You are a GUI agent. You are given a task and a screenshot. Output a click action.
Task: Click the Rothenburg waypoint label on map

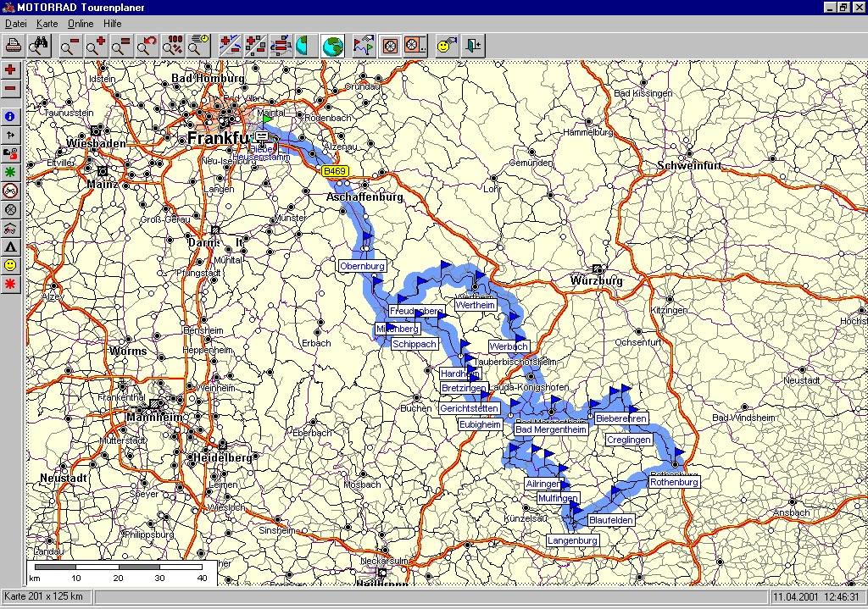[674, 482]
